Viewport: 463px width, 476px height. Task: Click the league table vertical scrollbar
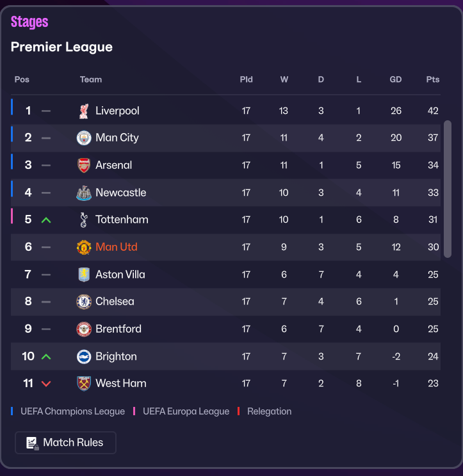[x=448, y=189]
